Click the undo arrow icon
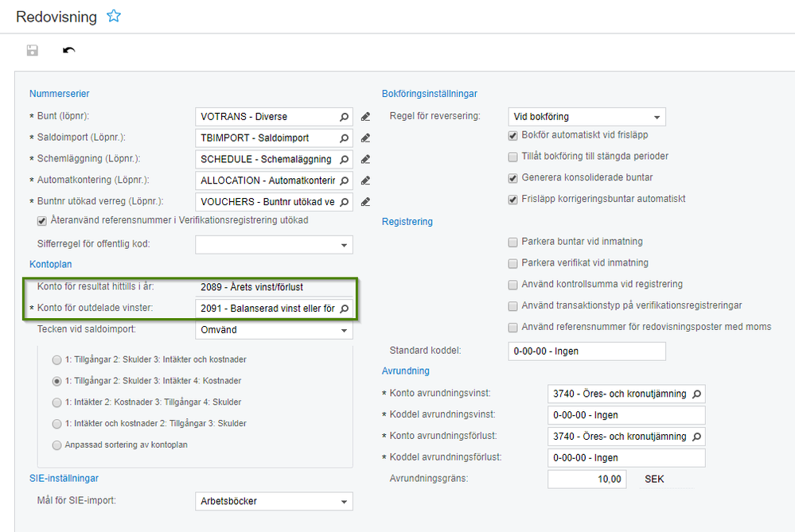 69,51
